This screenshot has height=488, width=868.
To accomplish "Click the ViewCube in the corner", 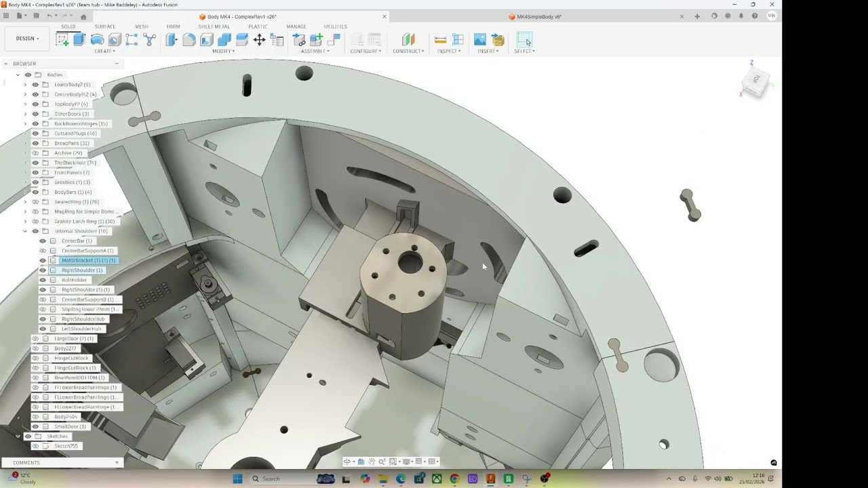I will [x=755, y=83].
